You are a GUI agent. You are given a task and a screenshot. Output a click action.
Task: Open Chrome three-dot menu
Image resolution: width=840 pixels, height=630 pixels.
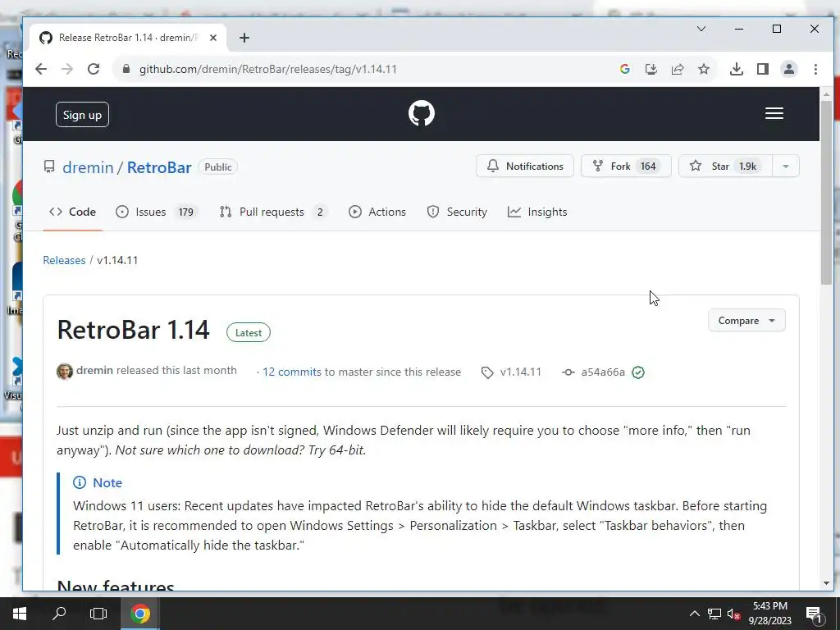click(x=815, y=69)
